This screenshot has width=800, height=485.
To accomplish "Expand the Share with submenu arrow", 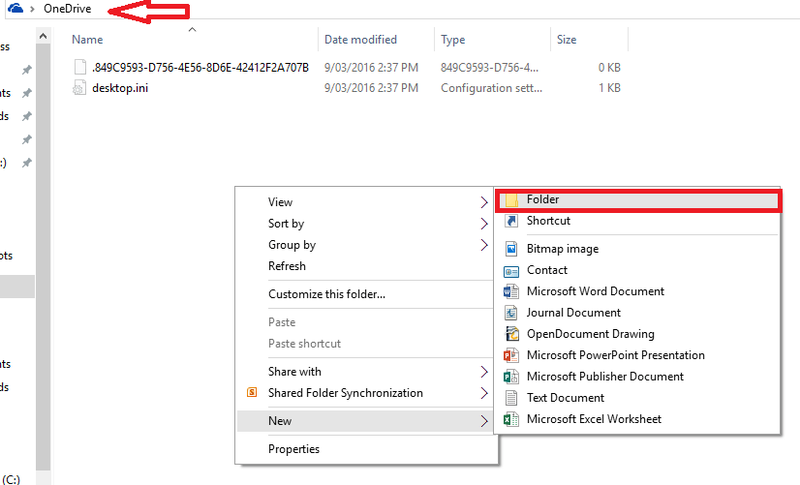I will click(484, 372).
